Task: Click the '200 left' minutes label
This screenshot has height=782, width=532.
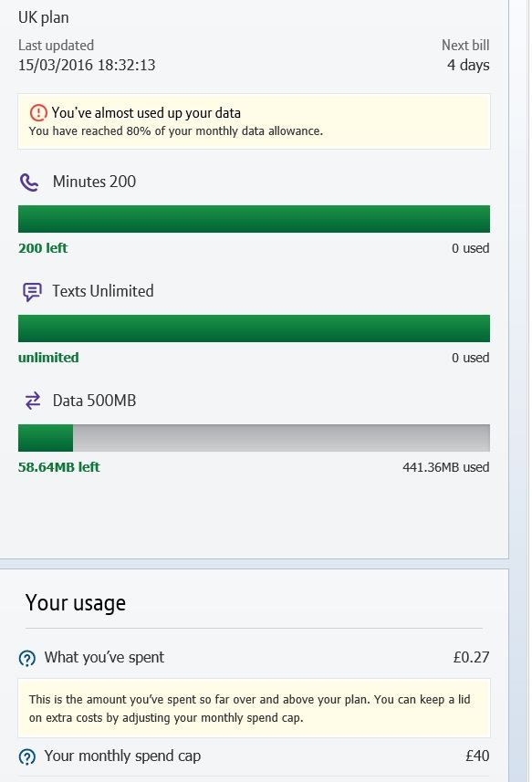Action: pos(43,248)
